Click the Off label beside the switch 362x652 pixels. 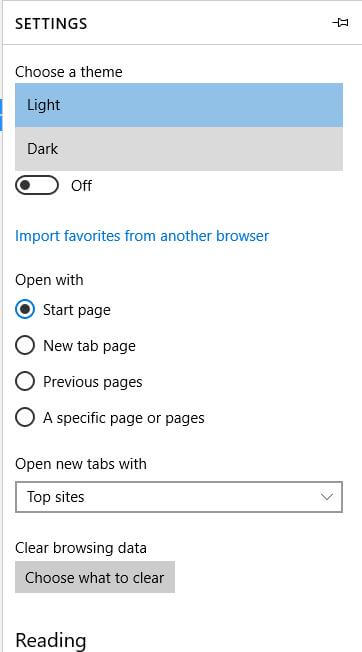click(x=81, y=185)
